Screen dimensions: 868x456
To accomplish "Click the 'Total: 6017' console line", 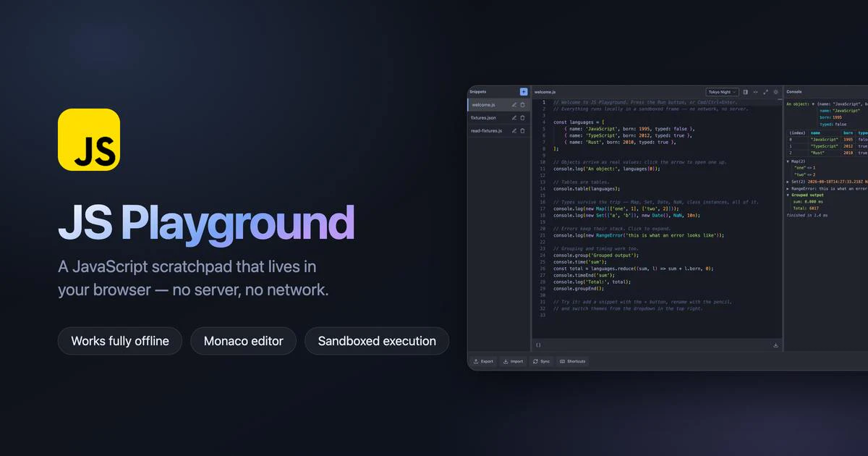I will [x=807, y=208].
